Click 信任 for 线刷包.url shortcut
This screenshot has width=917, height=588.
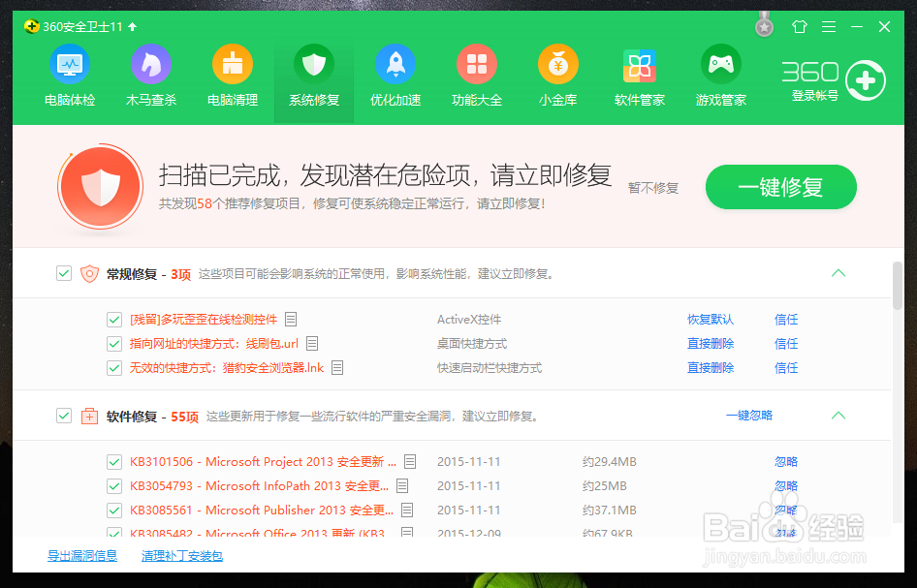[x=786, y=344]
